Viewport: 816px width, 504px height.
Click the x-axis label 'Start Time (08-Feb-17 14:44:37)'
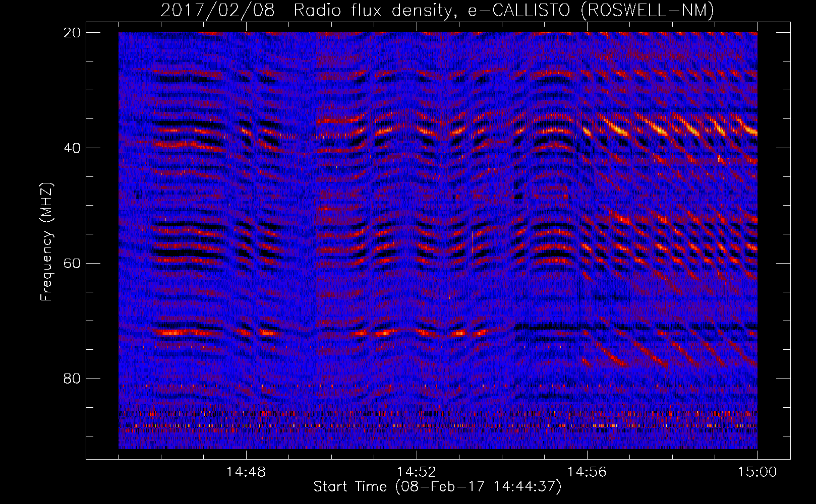(437, 487)
